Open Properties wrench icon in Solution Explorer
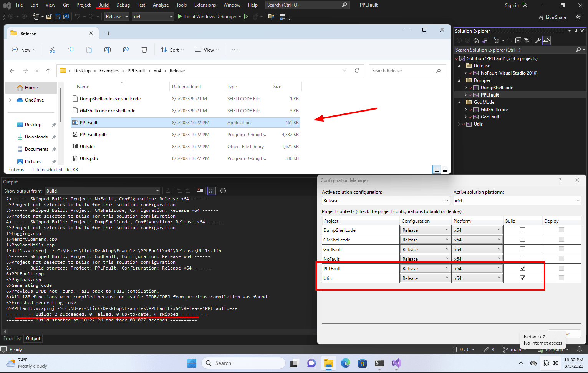This screenshot has height=373, width=588. (538, 40)
